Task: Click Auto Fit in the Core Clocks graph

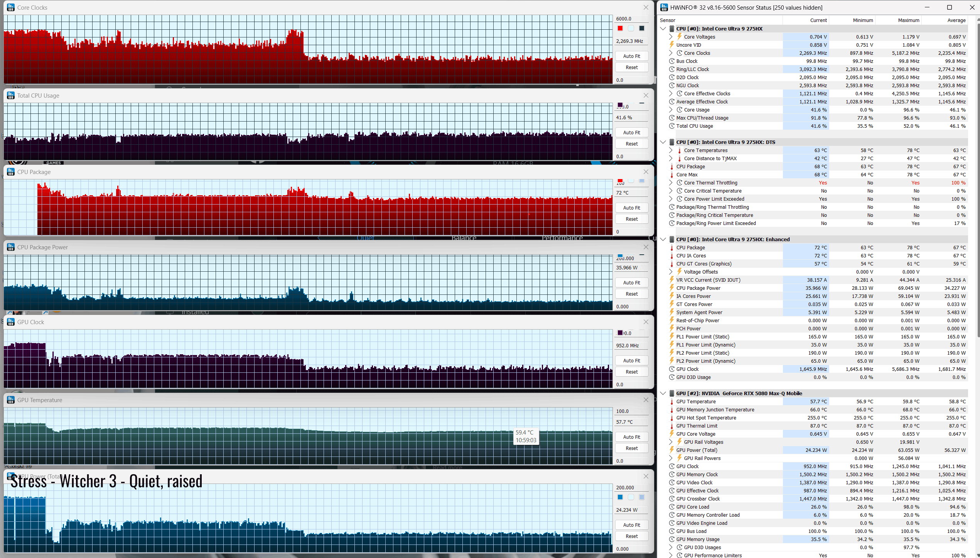Action: pos(631,56)
